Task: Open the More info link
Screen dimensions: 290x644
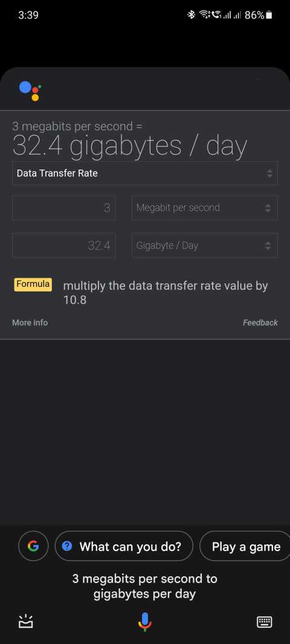Action: pos(30,322)
